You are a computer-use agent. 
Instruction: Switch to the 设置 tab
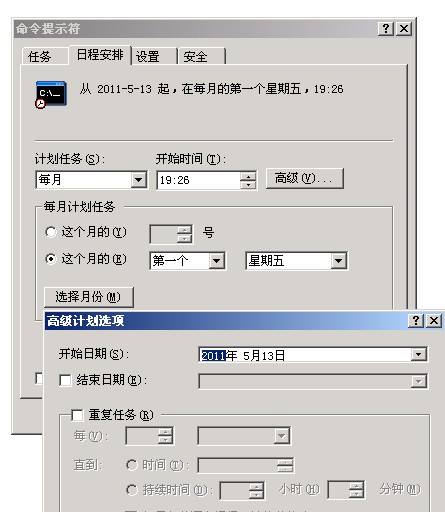154,56
